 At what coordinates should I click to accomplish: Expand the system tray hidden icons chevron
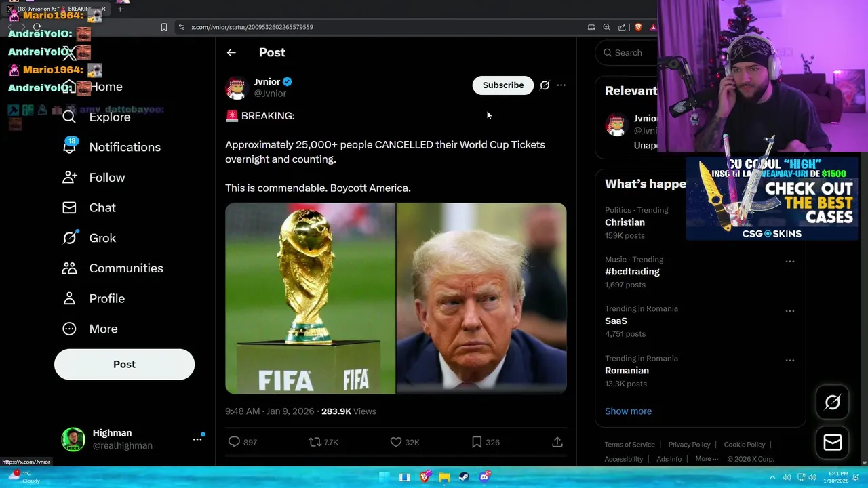point(772,477)
